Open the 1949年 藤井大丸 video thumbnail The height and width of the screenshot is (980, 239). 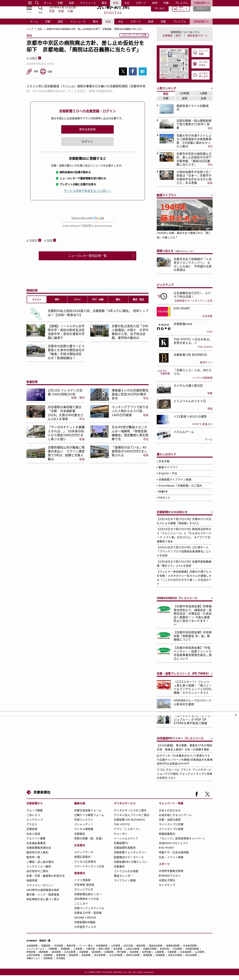pyautogui.click(x=184, y=215)
